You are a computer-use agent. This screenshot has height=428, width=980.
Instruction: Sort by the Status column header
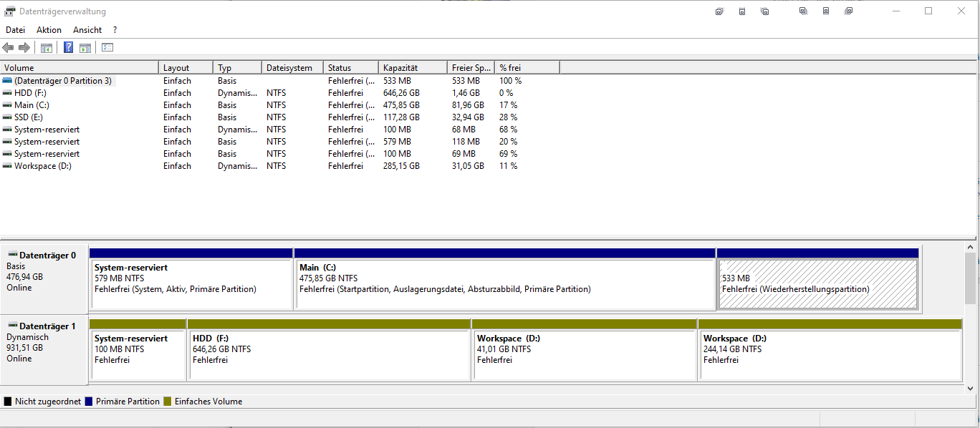[351, 67]
